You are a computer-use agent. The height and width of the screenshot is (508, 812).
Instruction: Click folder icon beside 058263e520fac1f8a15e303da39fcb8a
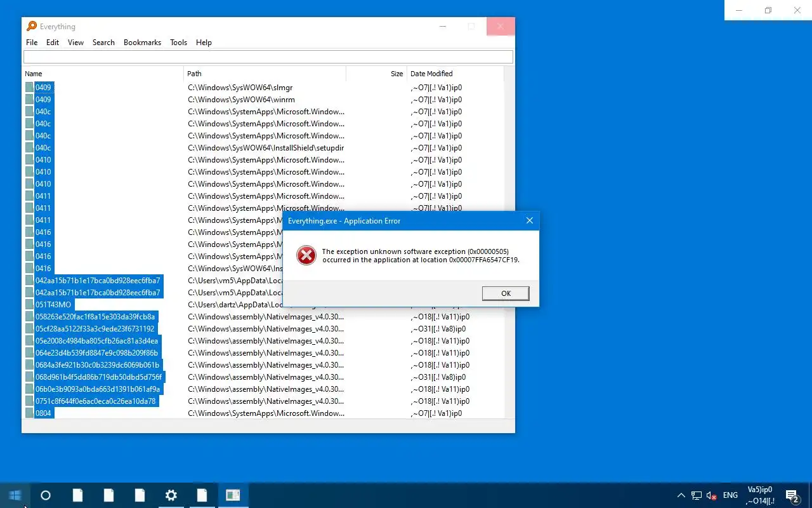(x=29, y=317)
